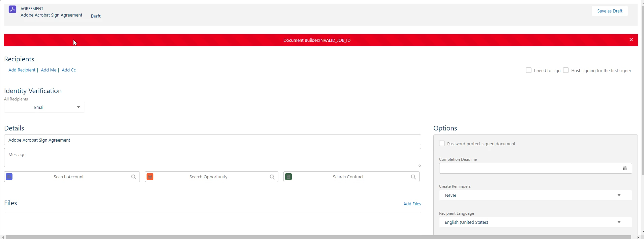Open the Identity Verification Email dropdown
644x239 pixels.
(x=44, y=107)
